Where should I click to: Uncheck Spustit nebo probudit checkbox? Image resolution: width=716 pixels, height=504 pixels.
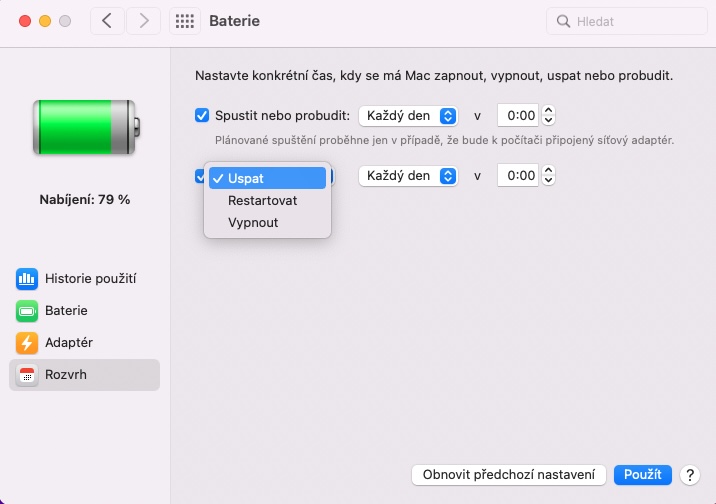[x=202, y=115]
